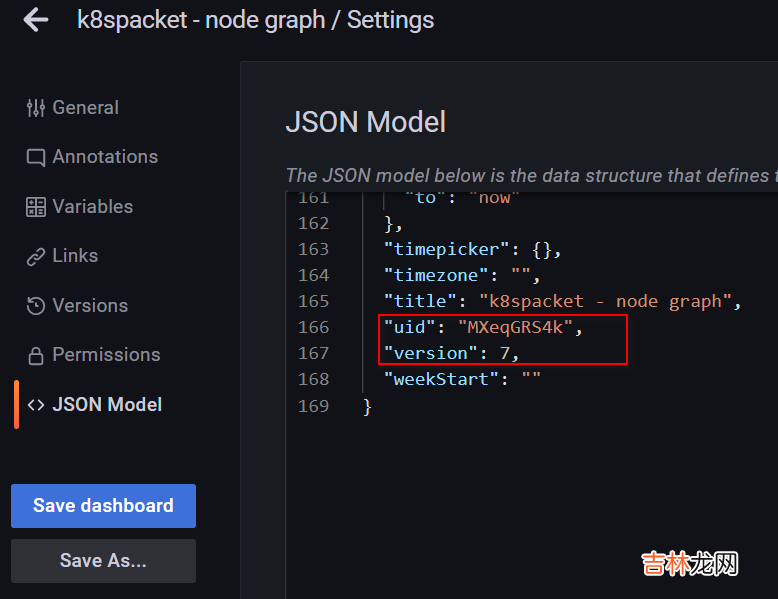Click the General sliders icon
This screenshot has width=778, height=599.
click(x=36, y=108)
